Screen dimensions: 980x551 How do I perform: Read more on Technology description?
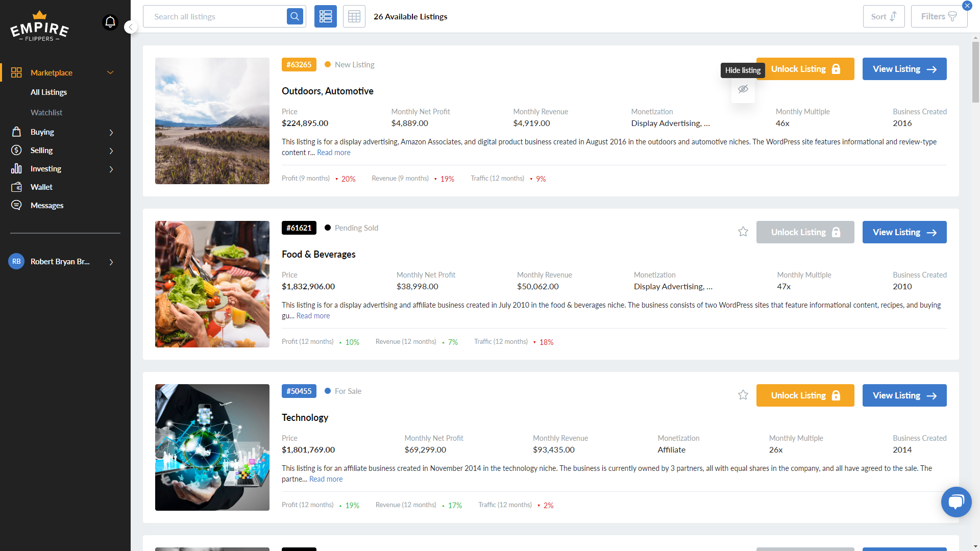click(326, 479)
